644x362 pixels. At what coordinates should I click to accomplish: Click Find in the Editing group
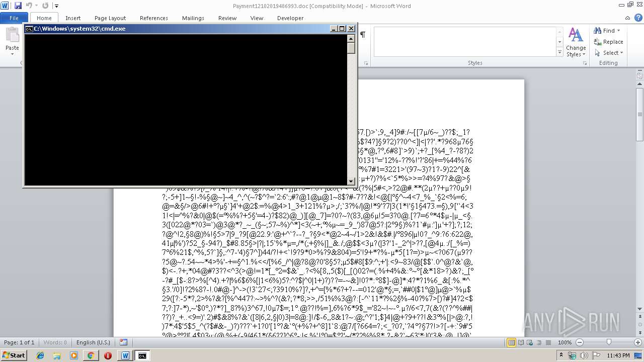click(x=605, y=31)
